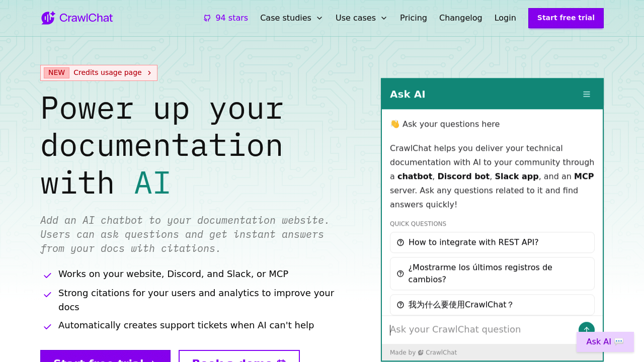Select the Spanish quick question about registros de cambios

point(492,273)
